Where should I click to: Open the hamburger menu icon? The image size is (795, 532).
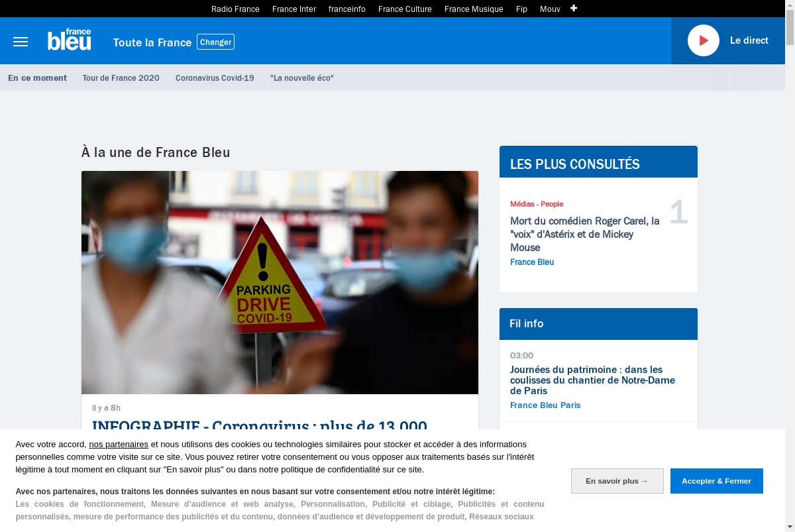click(21, 42)
